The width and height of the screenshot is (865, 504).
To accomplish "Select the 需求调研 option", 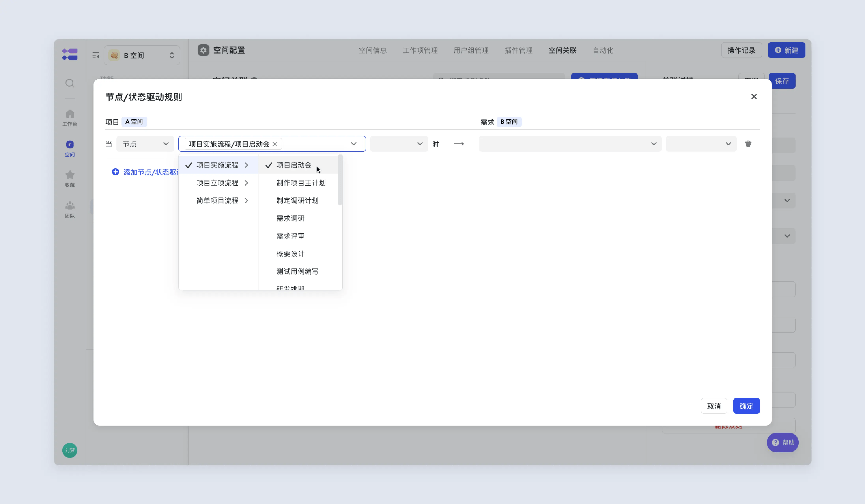I will [x=298, y=218].
